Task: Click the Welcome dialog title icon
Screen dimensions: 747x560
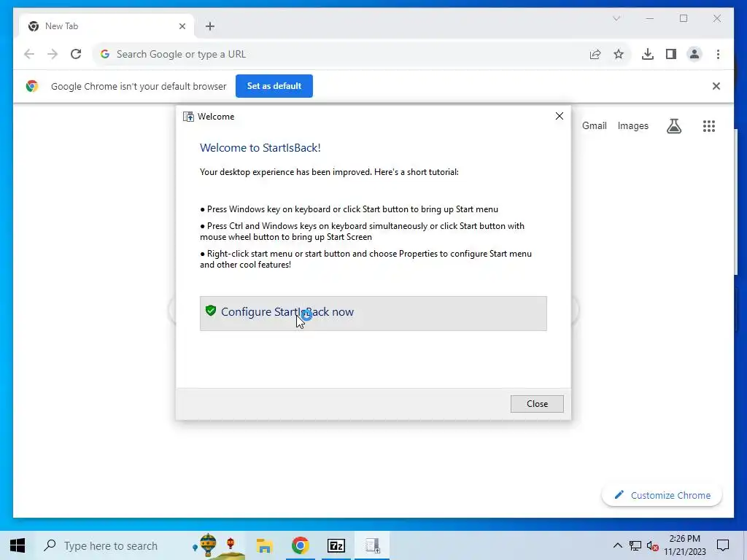Action: point(189,117)
